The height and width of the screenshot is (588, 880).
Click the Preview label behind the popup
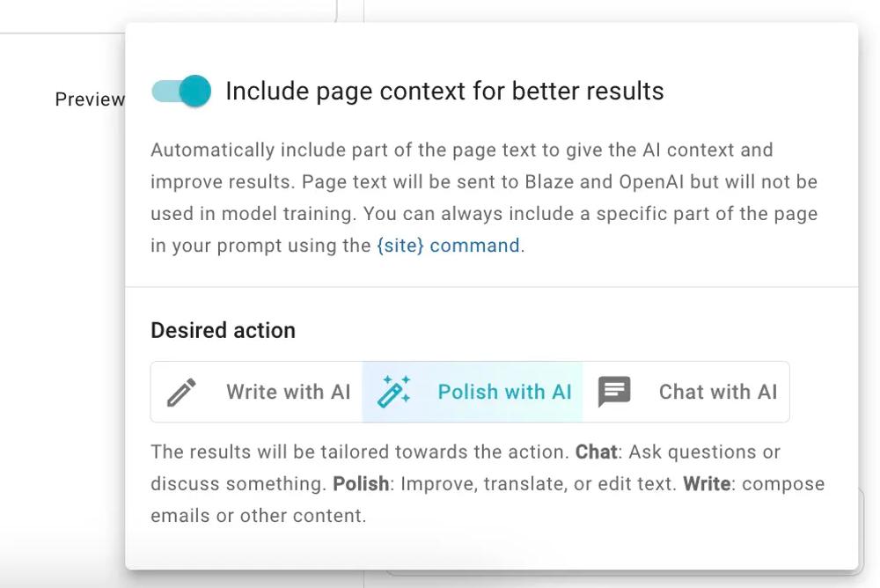pyautogui.click(x=89, y=99)
